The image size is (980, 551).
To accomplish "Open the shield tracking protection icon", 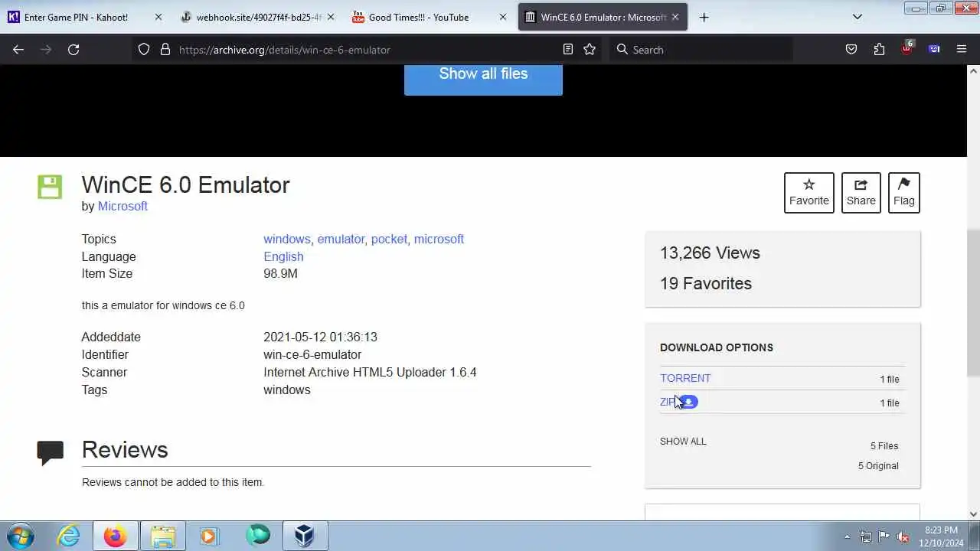I will pos(144,50).
